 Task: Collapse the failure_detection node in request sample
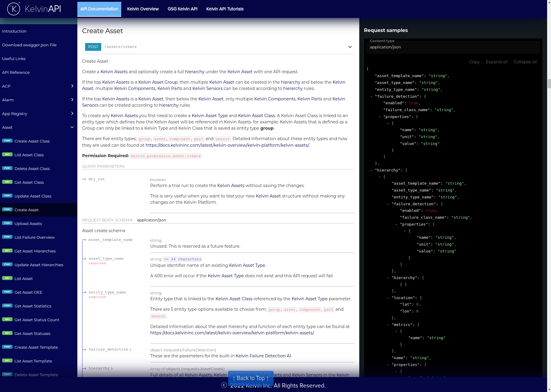coord(371,96)
